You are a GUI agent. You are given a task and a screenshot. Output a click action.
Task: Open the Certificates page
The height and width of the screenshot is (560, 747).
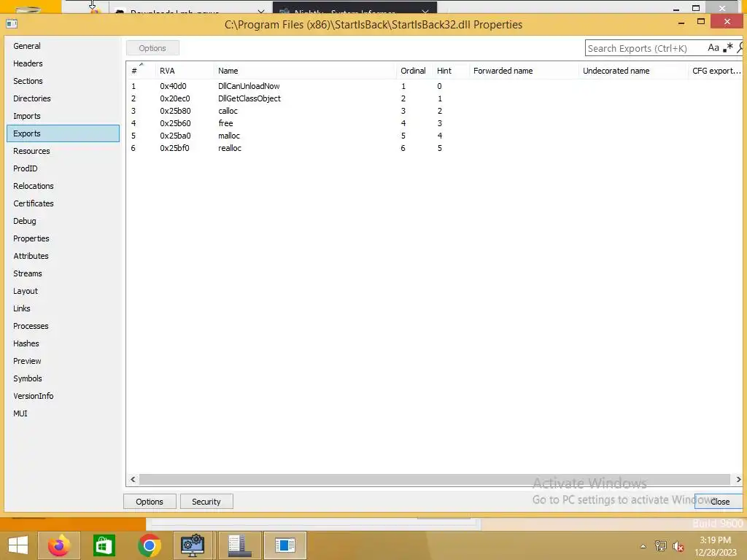coord(63,203)
